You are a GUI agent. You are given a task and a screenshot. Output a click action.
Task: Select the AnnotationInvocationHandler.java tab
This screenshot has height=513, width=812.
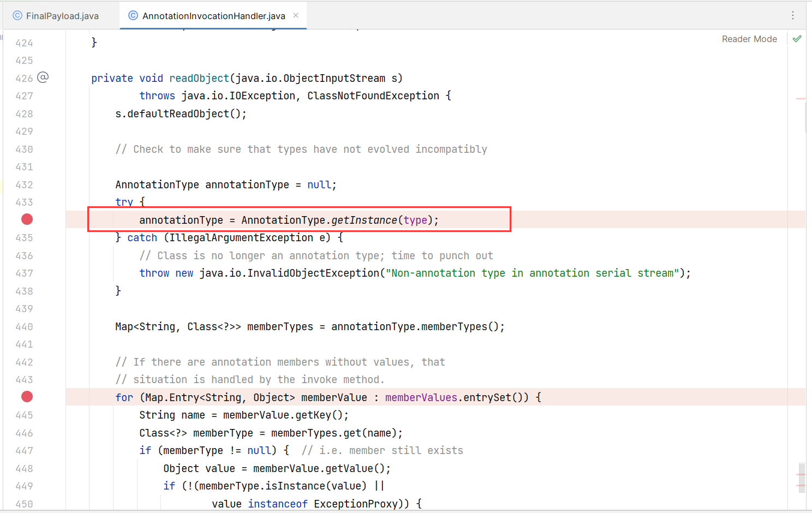[213, 16]
